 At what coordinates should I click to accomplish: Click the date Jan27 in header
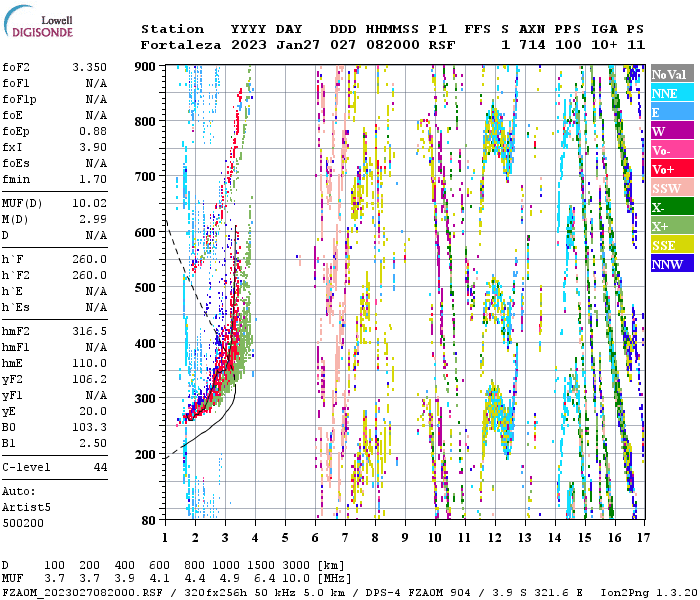298,45
